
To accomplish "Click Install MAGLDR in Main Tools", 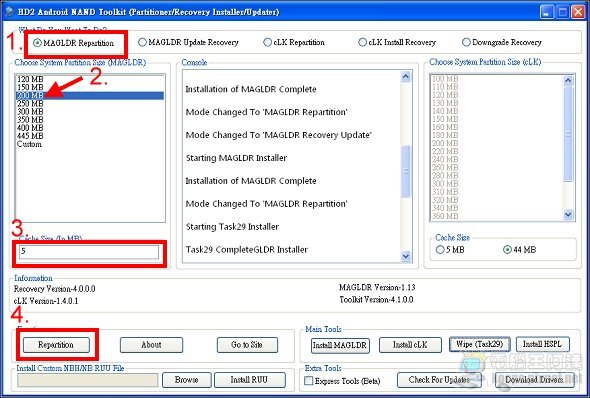I will coord(340,345).
